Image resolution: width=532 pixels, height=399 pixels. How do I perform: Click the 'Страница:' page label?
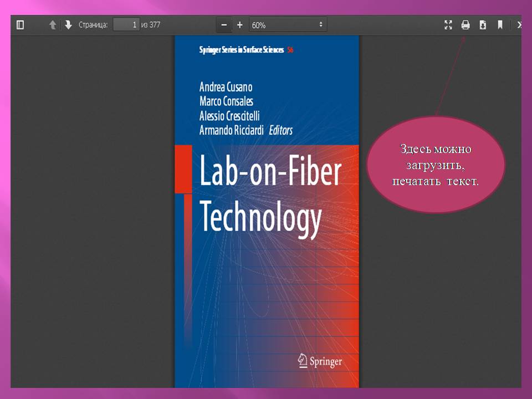tap(93, 25)
